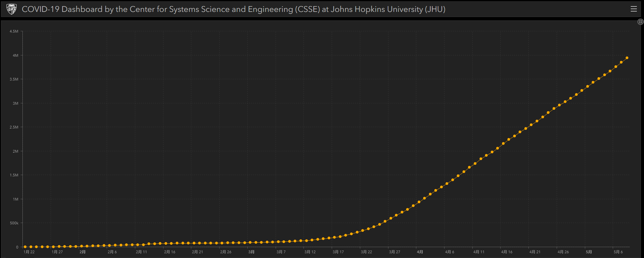
Task: Click the COVID-19 Dashboard title text
Action: click(x=233, y=9)
